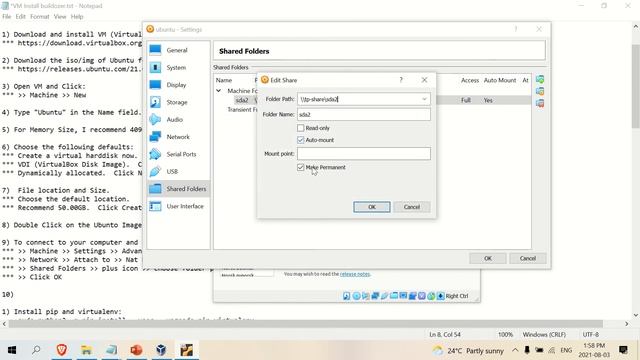The height and width of the screenshot is (360, 640).
Task: Click the mouse integration indicator in VM status bar
Action: tap(431, 296)
